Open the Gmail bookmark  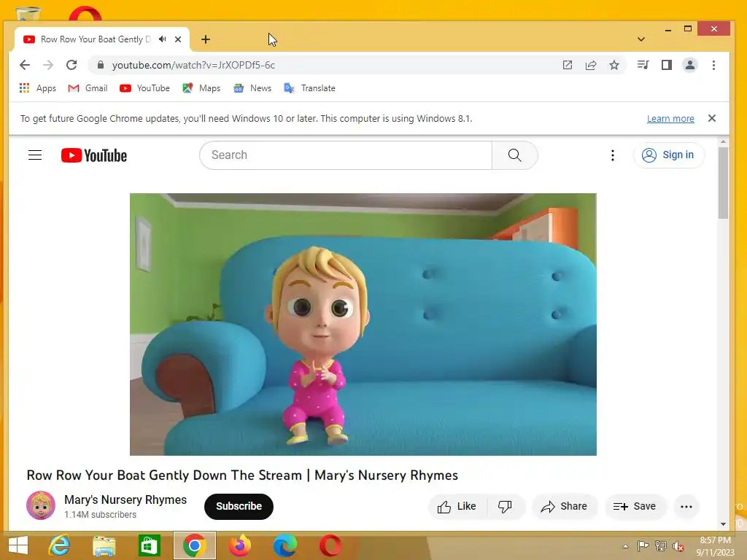coord(88,88)
